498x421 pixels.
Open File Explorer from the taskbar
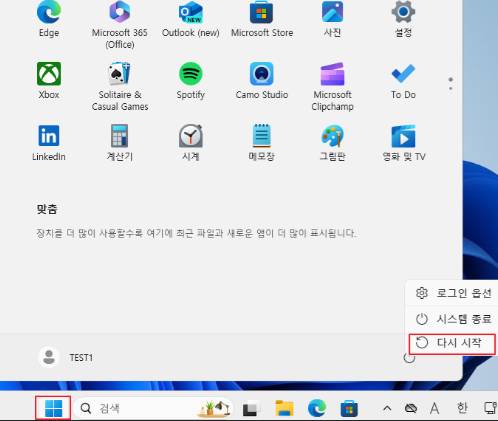coord(285,408)
